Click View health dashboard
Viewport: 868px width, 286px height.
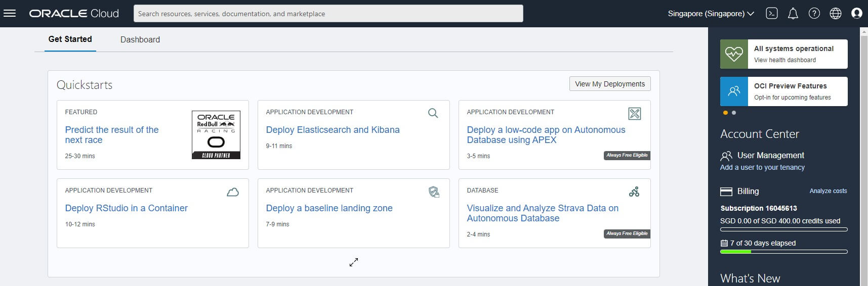point(785,60)
